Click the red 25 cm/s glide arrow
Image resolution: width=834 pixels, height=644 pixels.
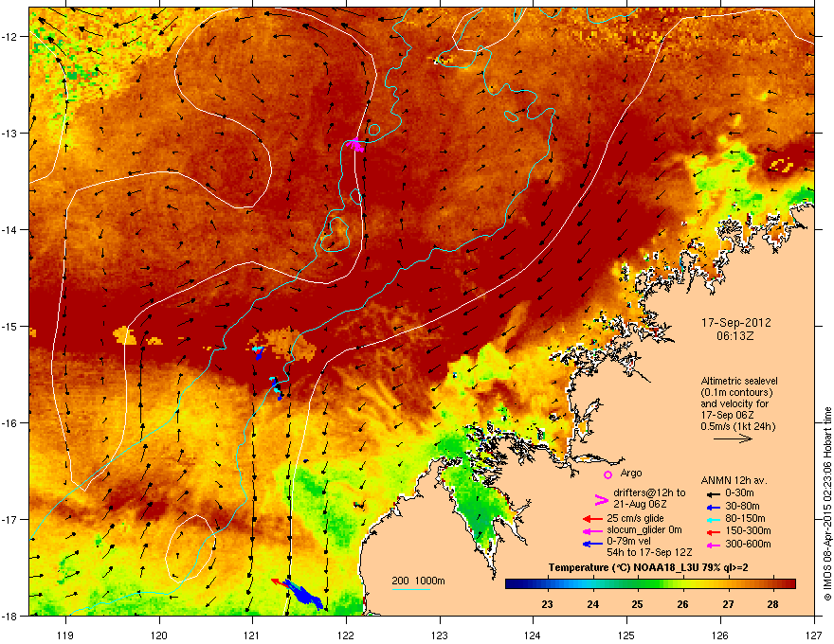click(x=592, y=519)
